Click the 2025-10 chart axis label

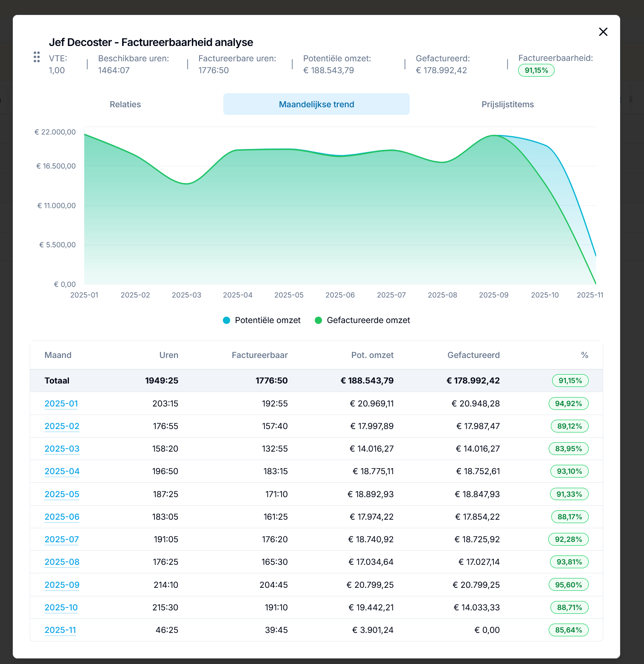(x=545, y=295)
